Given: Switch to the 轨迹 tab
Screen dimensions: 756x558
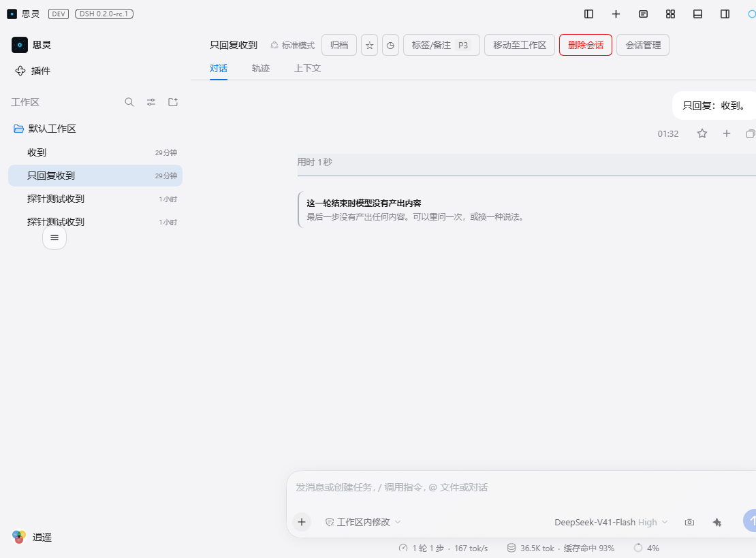Looking at the screenshot, I should (x=261, y=68).
